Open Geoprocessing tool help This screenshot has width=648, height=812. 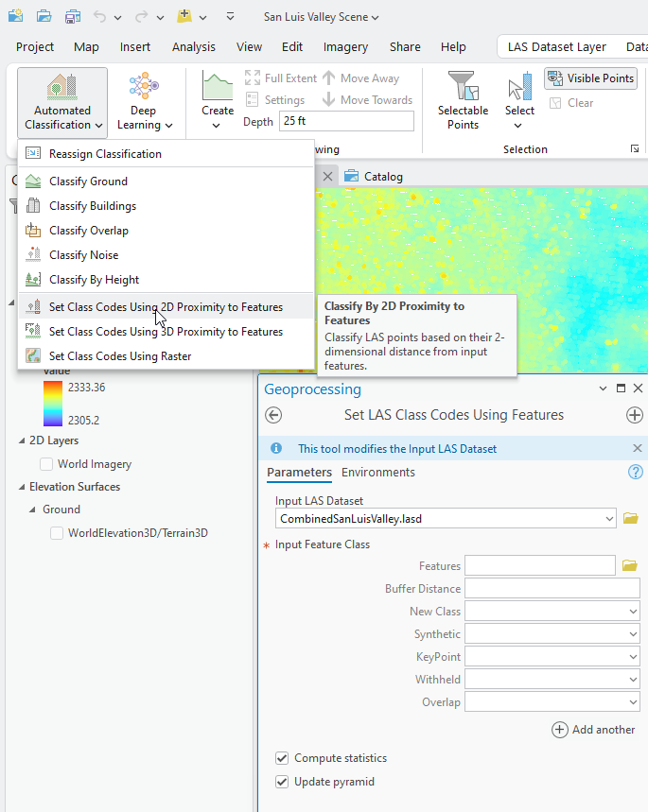click(635, 472)
